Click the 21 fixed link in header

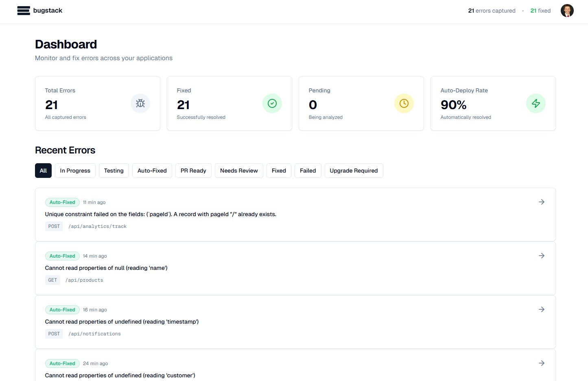point(540,11)
